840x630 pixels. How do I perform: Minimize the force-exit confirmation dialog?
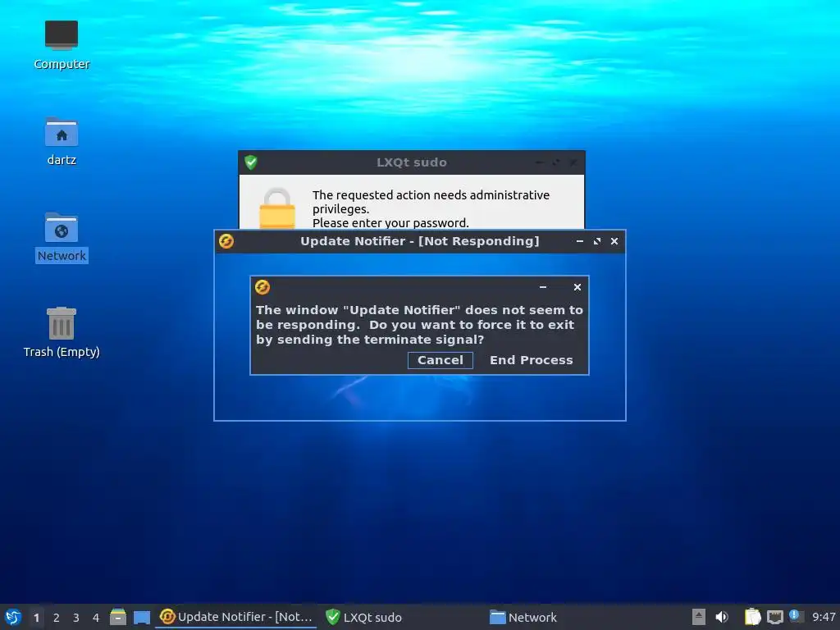point(543,287)
